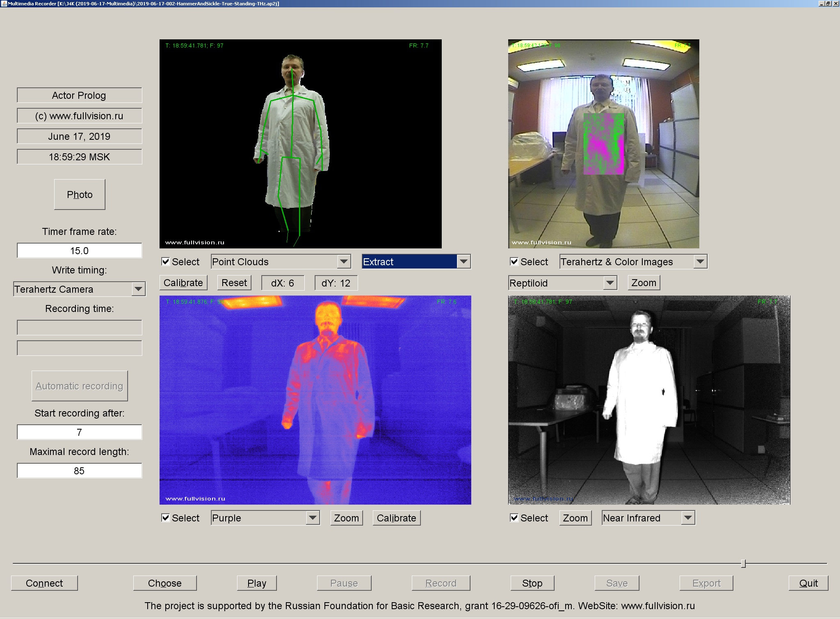Click the dY: 12 button
This screenshot has width=840, height=619.
pyautogui.click(x=336, y=282)
